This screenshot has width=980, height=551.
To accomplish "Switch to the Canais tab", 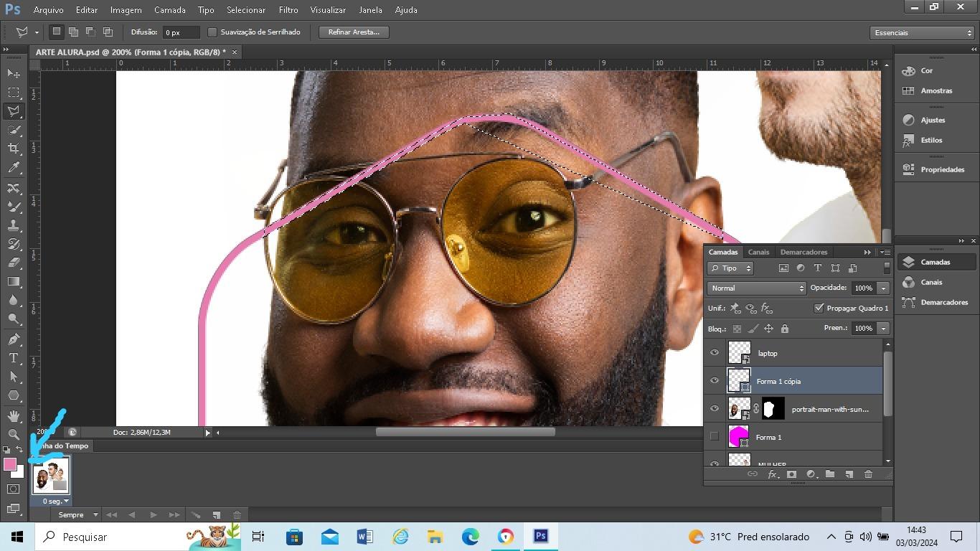I will point(758,252).
